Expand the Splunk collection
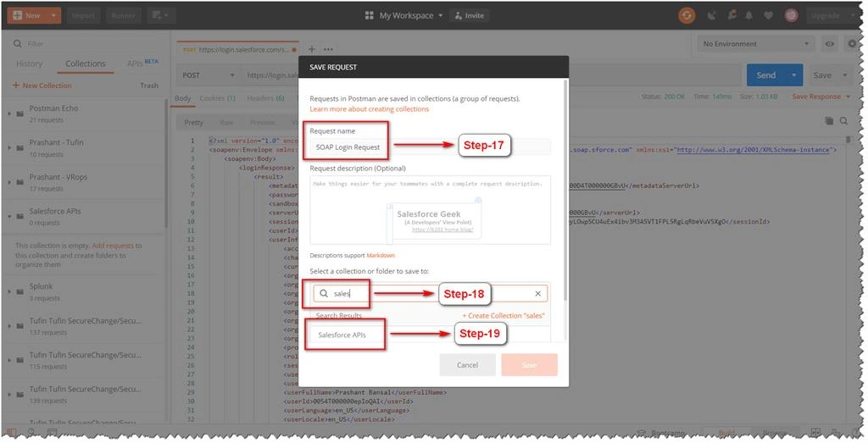Viewport: 868px width, 443px height. [x=9, y=292]
